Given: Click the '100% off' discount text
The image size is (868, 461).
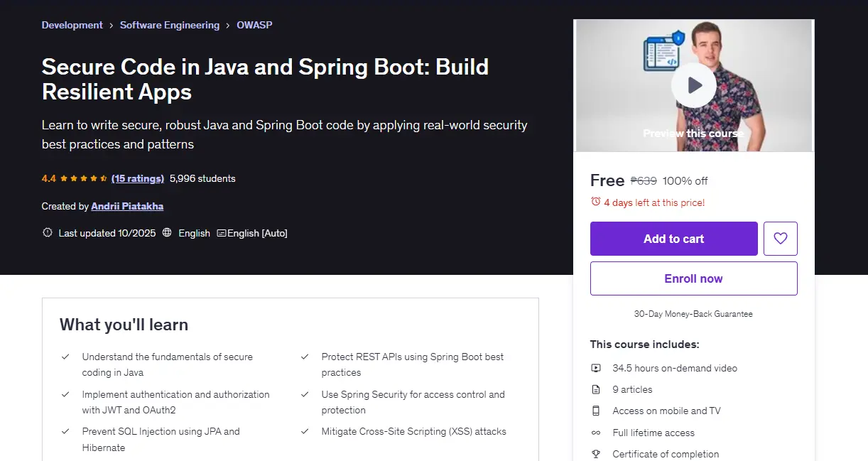Looking at the screenshot, I should tap(685, 181).
